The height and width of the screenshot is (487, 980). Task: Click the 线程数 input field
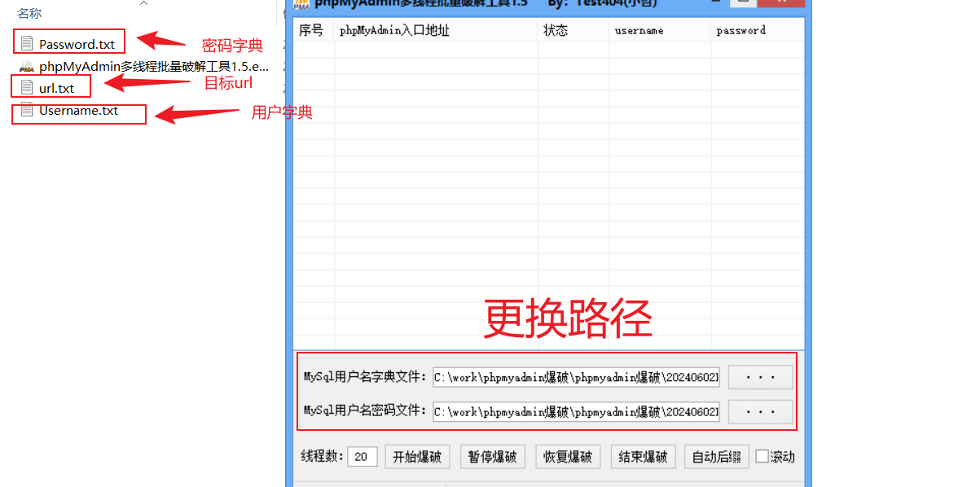tap(362, 457)
